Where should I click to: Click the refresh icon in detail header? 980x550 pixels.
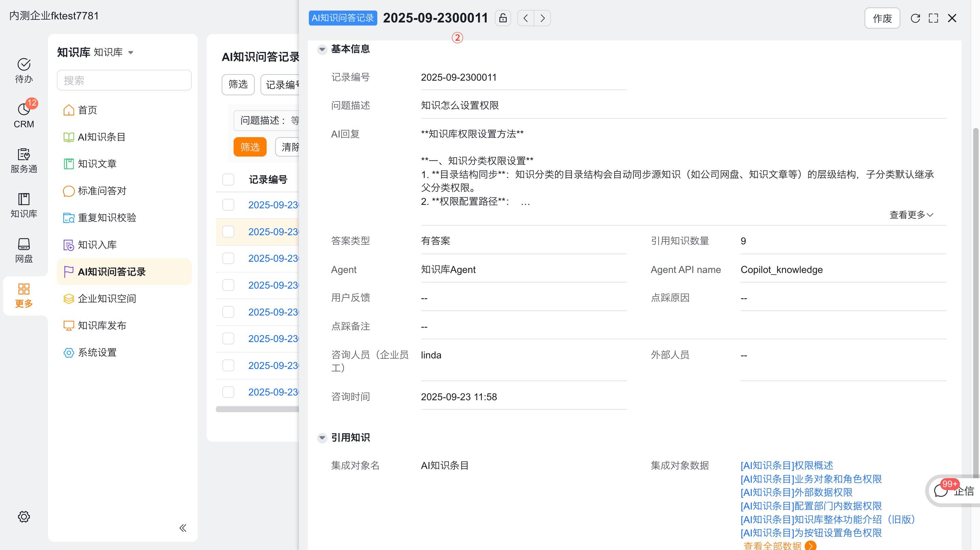915,18
